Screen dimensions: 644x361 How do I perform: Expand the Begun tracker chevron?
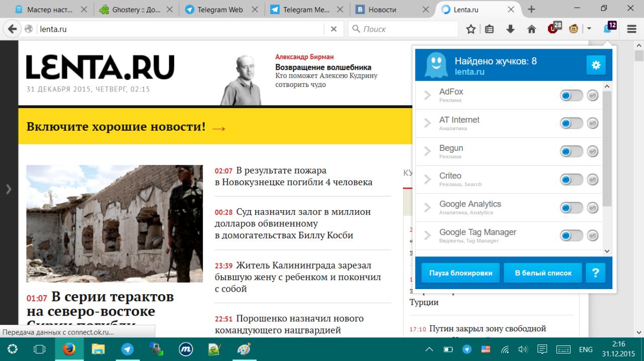tap(428, 151)
